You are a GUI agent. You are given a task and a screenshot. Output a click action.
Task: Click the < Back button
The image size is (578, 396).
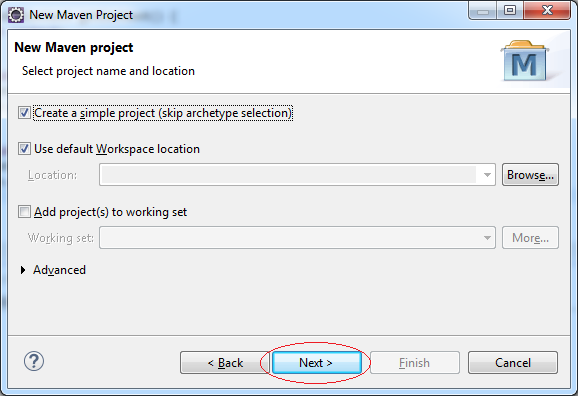225,363
